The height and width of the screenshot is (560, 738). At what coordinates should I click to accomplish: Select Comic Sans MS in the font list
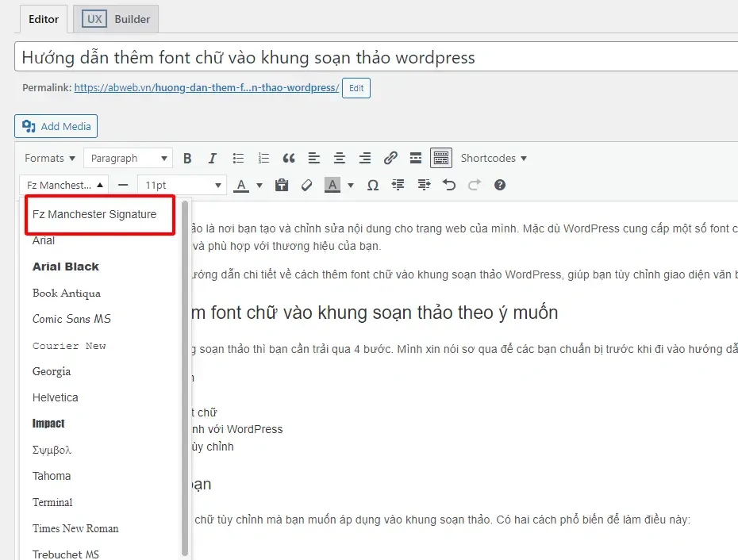click(x=71, y=318)
